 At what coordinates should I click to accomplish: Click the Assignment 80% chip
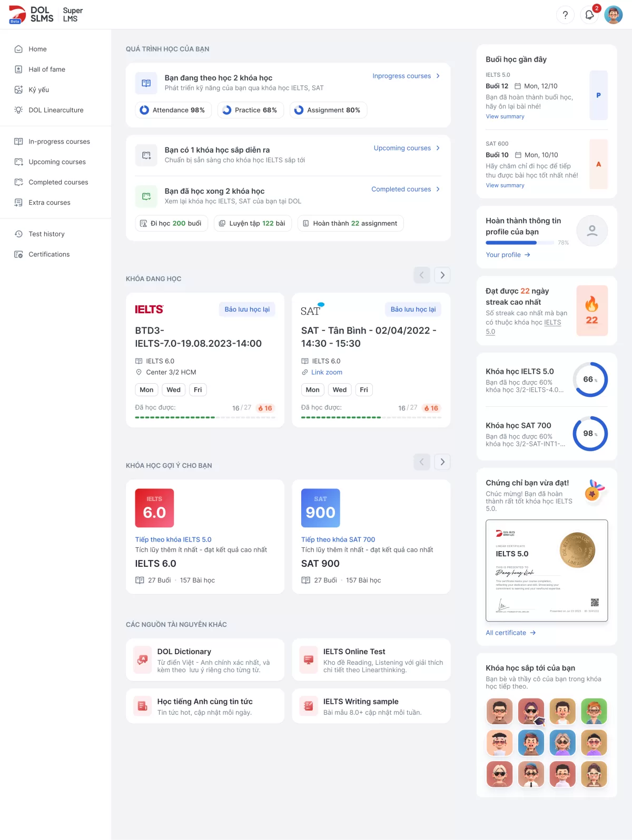tap(328, 110)
